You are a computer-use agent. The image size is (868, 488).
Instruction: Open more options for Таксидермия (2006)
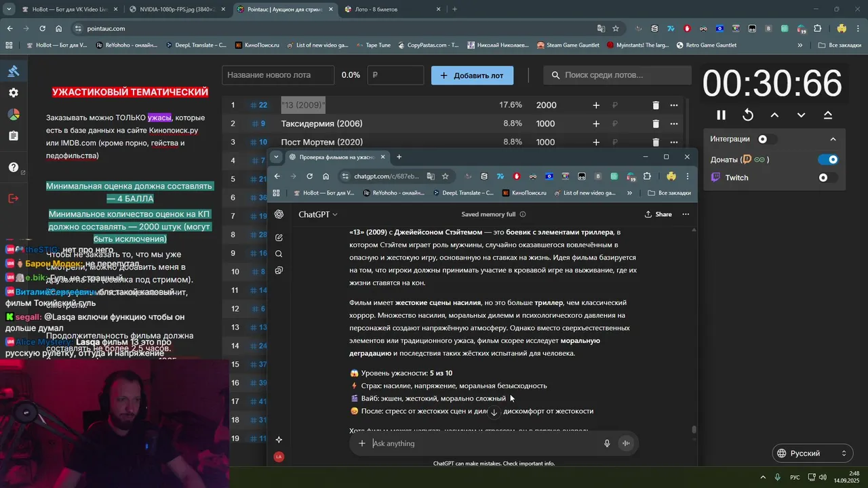tap(674, 124)
